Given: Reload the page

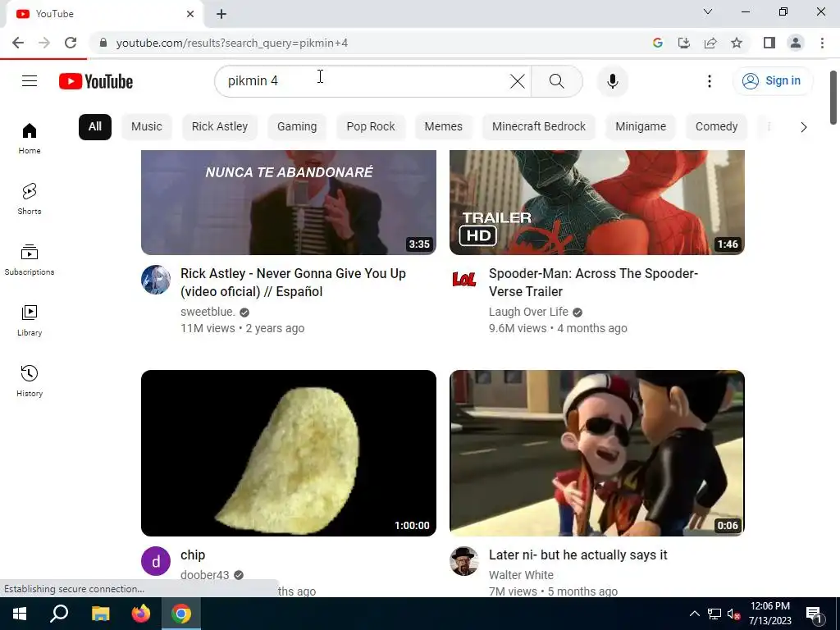Looking at the screenshot, I should pos(71,43).
